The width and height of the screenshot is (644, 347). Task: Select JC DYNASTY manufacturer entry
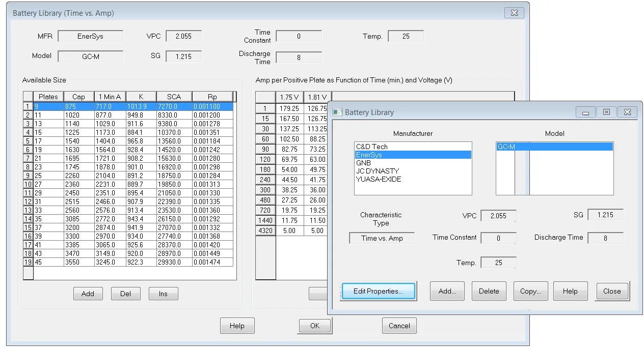(x=378, y=171)
